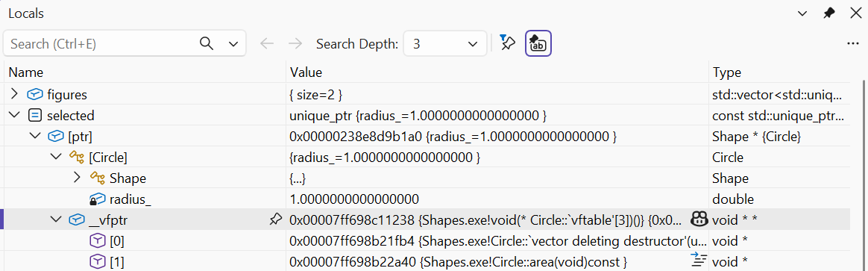868x271 pixels.
Task: Select the [Circle] row name
Action: pos(108,158)
